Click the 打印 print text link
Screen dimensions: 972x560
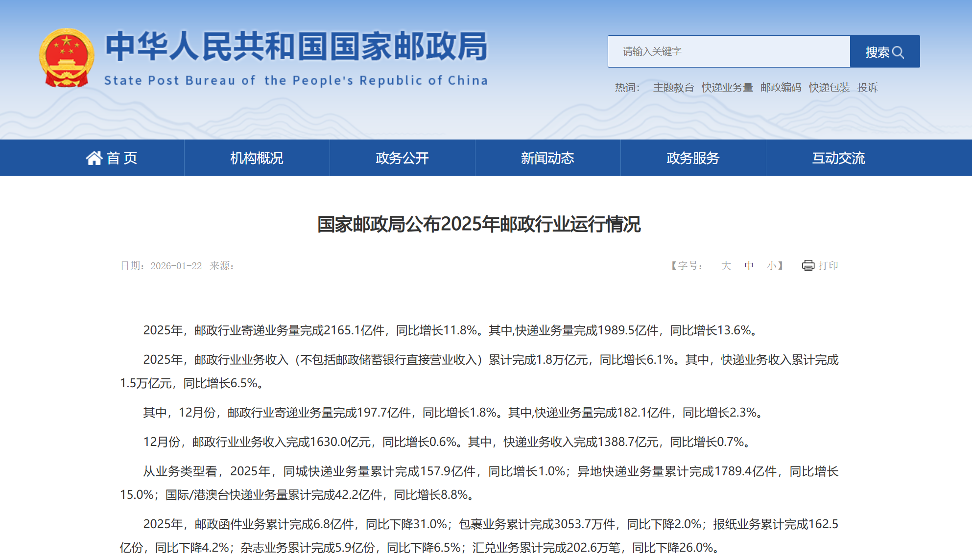(x=828, y=265)
